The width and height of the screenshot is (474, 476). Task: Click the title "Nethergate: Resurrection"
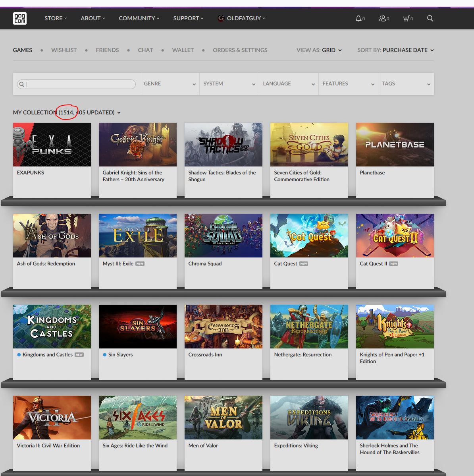pyautogui.click(x=303, y=354)
